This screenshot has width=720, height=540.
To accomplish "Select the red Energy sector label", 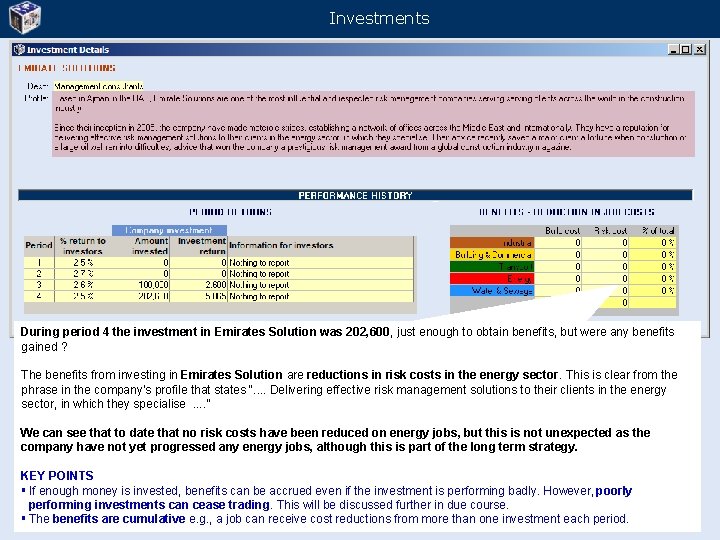I will [492, 278].
